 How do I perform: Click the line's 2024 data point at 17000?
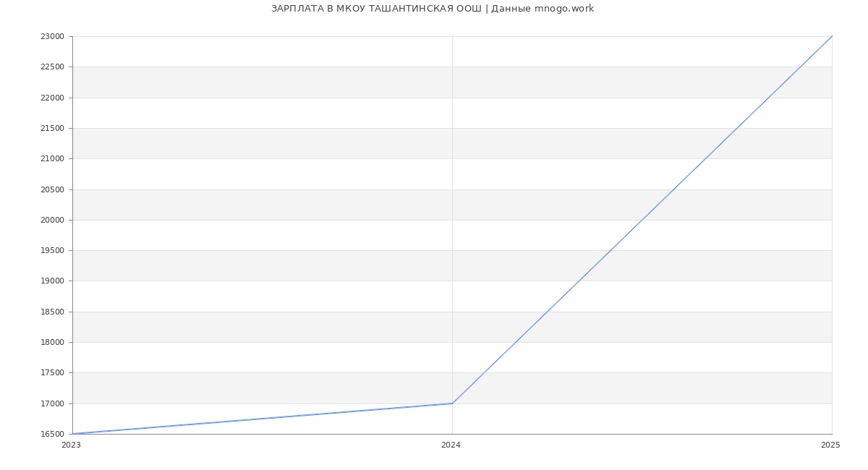(x=452, y=403)
